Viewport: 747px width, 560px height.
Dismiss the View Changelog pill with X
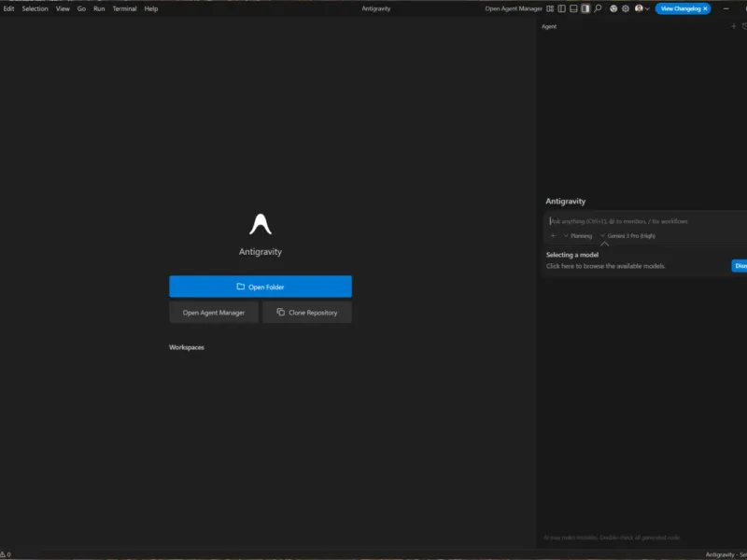pyautogui.click(x=705, y=8)
